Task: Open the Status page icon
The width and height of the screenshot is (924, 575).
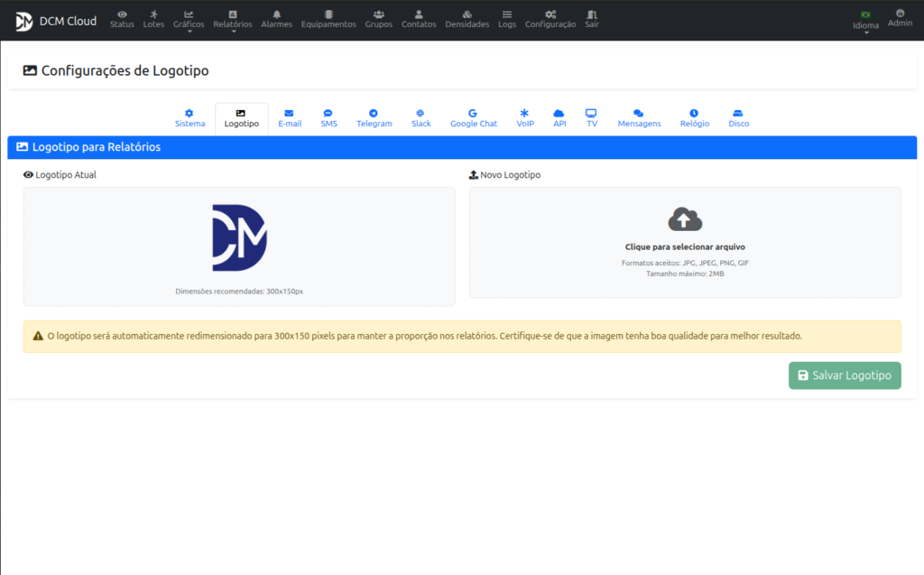Action: point(122,14)
